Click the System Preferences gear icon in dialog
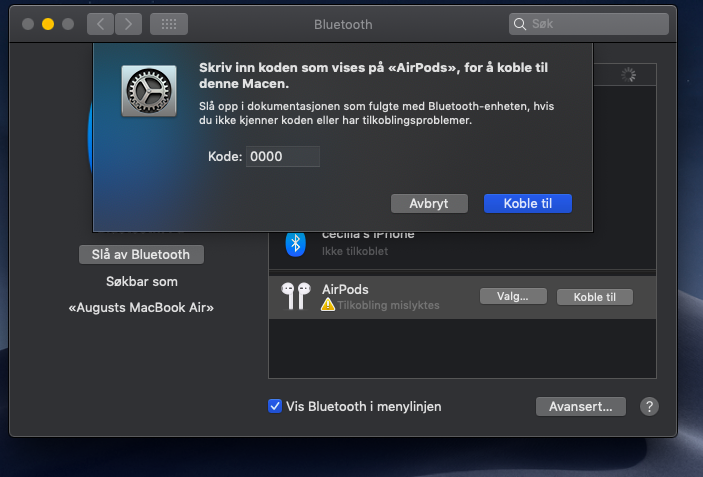703x477 pixels. (149, 91)
